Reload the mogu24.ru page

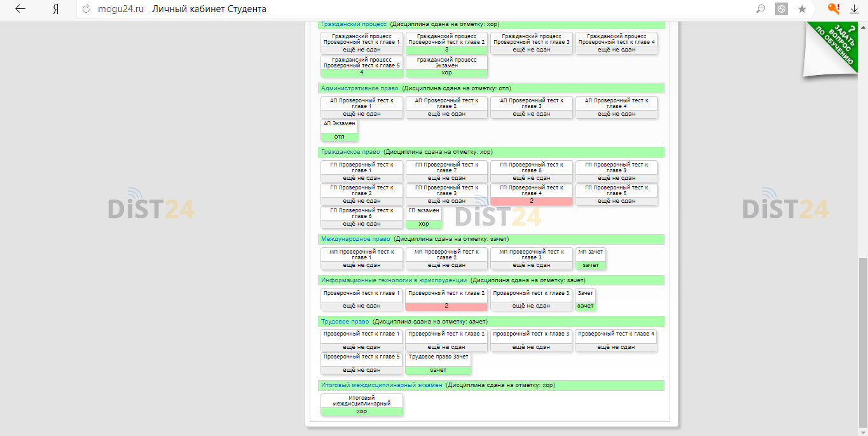point(87,10)
